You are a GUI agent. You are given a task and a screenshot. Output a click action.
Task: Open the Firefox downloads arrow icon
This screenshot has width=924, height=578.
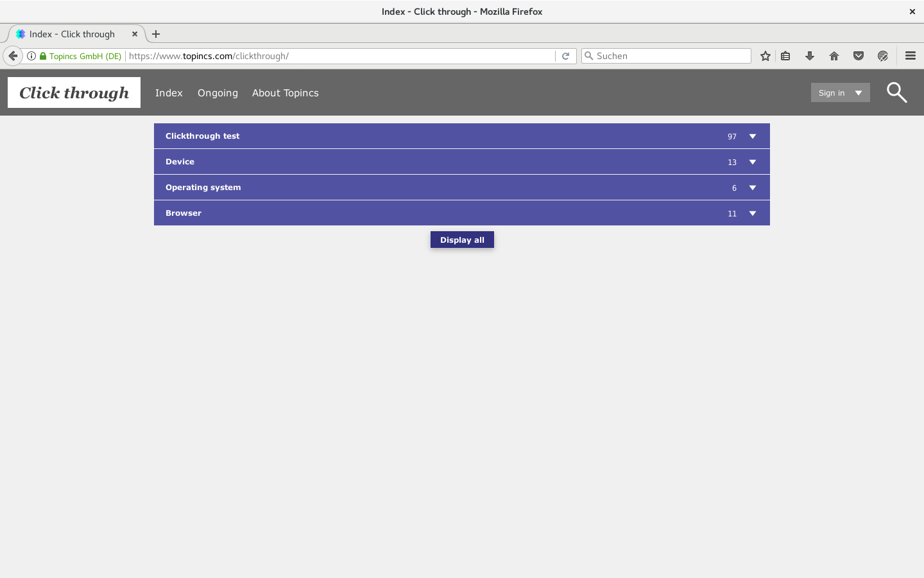tap(810, 56)
